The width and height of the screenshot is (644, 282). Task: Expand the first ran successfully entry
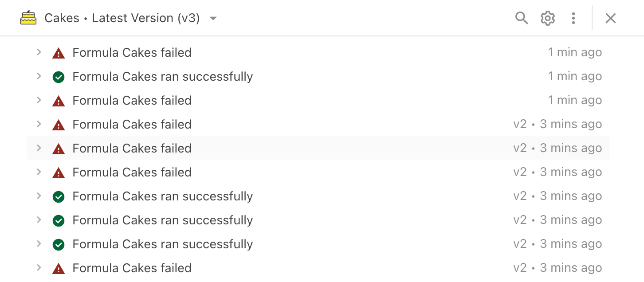[39, 76]
